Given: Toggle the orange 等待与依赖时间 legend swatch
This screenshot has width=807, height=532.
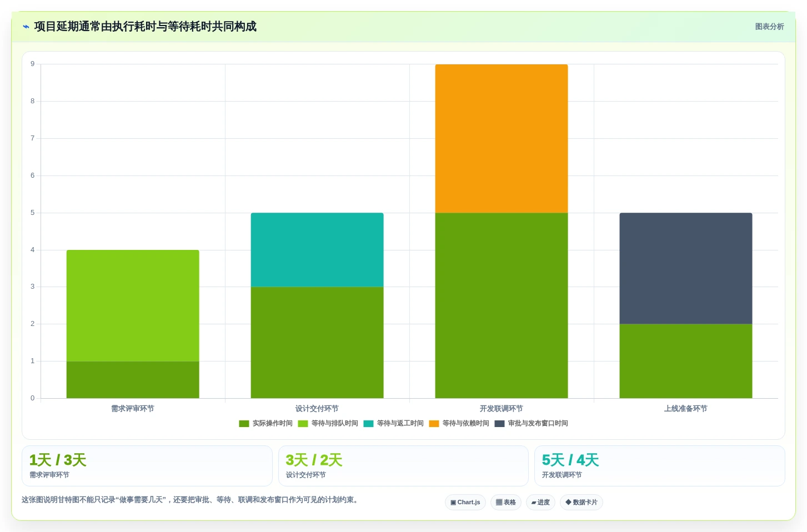Looking at the screenshot, I should coord(434,424).
